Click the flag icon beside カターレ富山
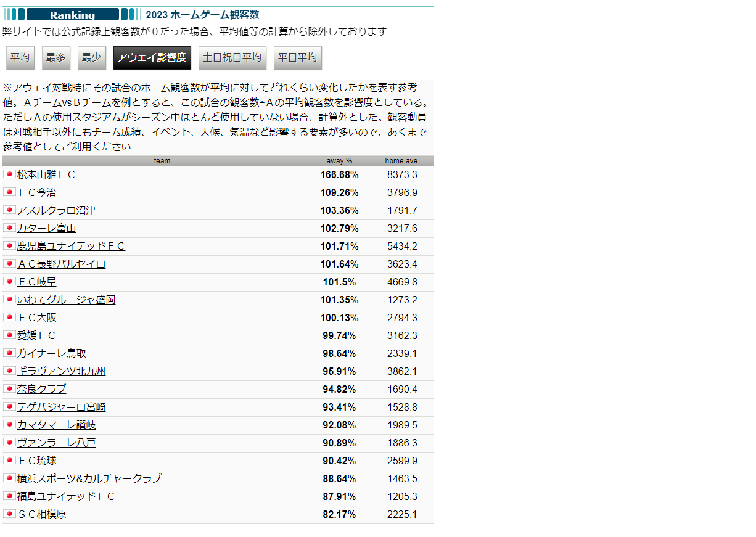The image size is (756, 537). click(9, 228)
